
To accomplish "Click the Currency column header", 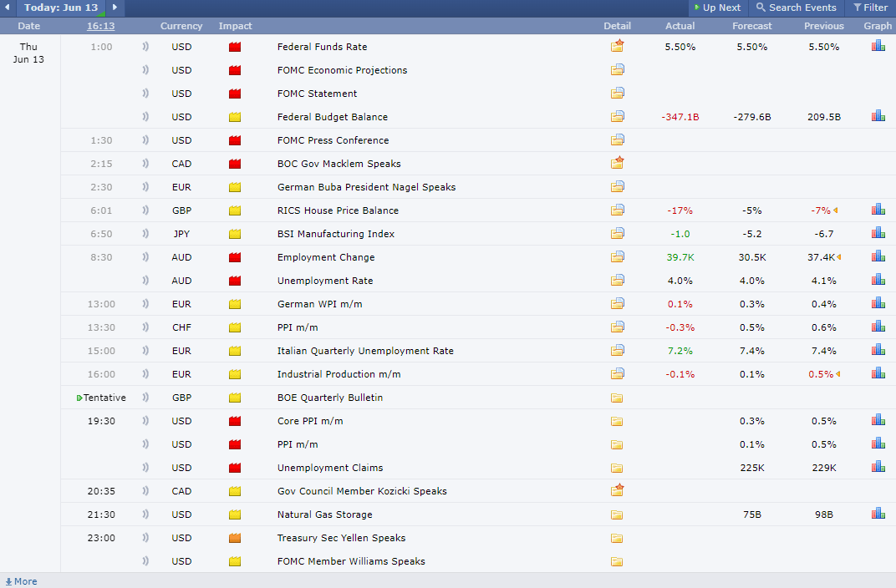I will 181,26.
